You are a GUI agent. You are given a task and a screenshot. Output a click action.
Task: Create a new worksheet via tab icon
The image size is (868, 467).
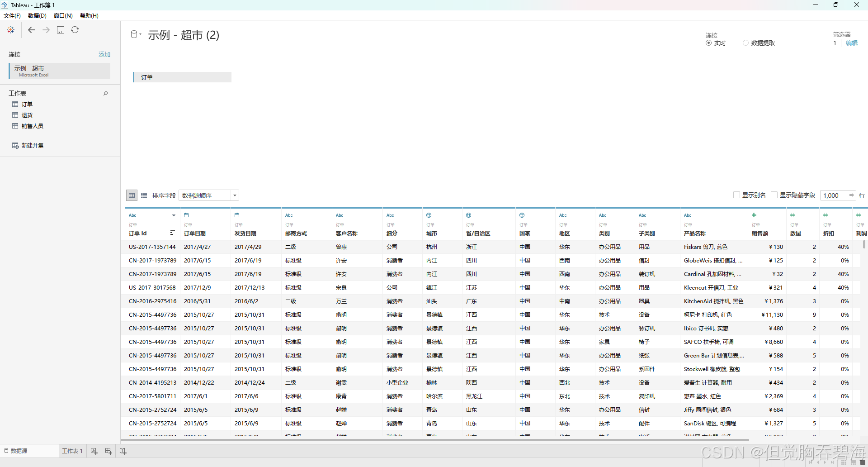pos(94,451)
